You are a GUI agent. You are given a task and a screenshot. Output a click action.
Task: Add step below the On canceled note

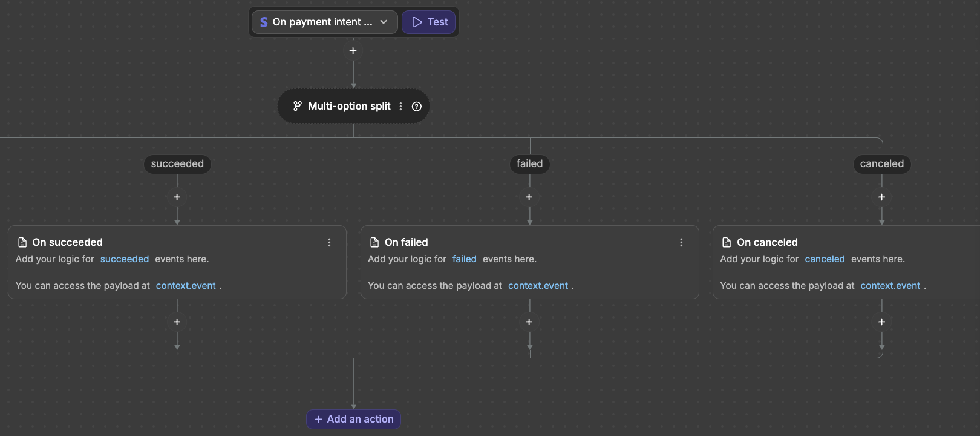(882, 322)
